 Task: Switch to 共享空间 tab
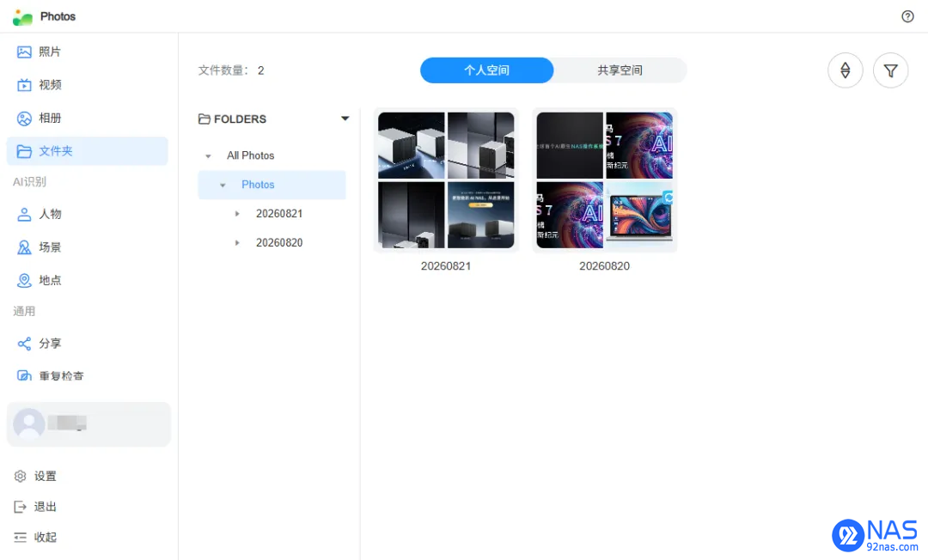point(620,70)
